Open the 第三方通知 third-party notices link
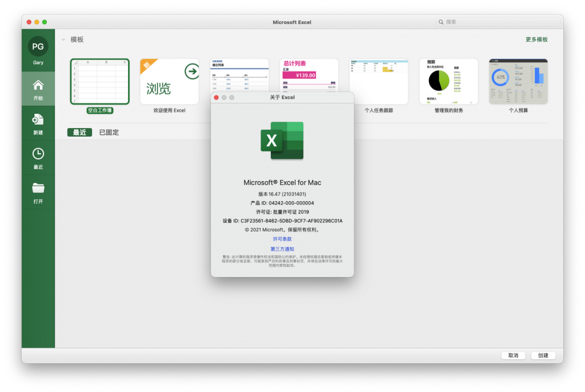This screenshot has width=585, height=392. click(x=282, y=249)
